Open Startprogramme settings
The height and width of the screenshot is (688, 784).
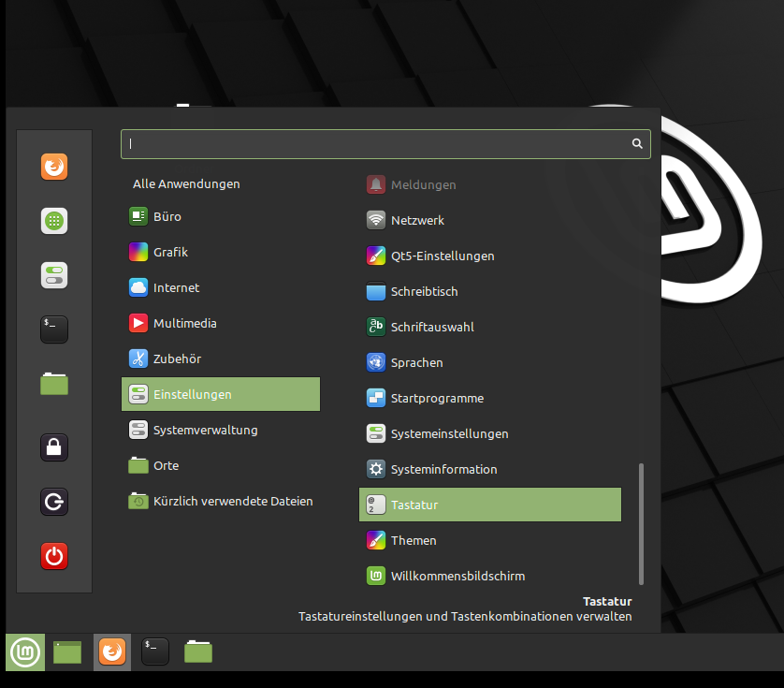click(490, 398)
